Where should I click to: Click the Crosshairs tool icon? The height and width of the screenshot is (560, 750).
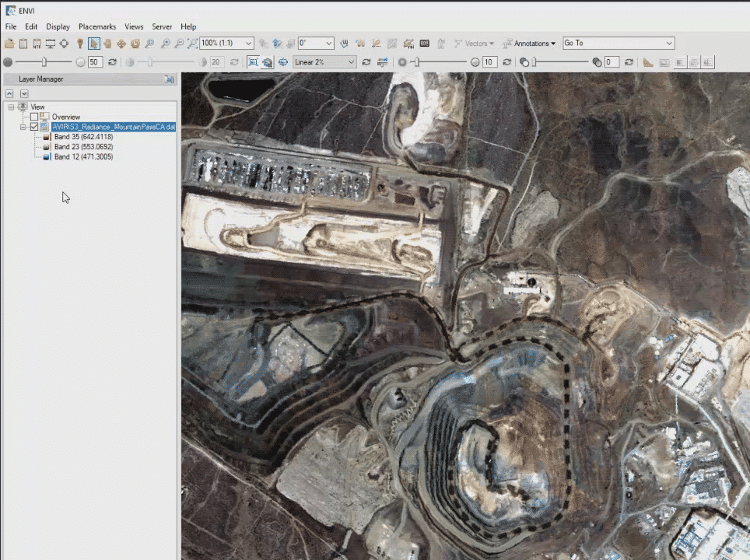[x=64, y=44]
